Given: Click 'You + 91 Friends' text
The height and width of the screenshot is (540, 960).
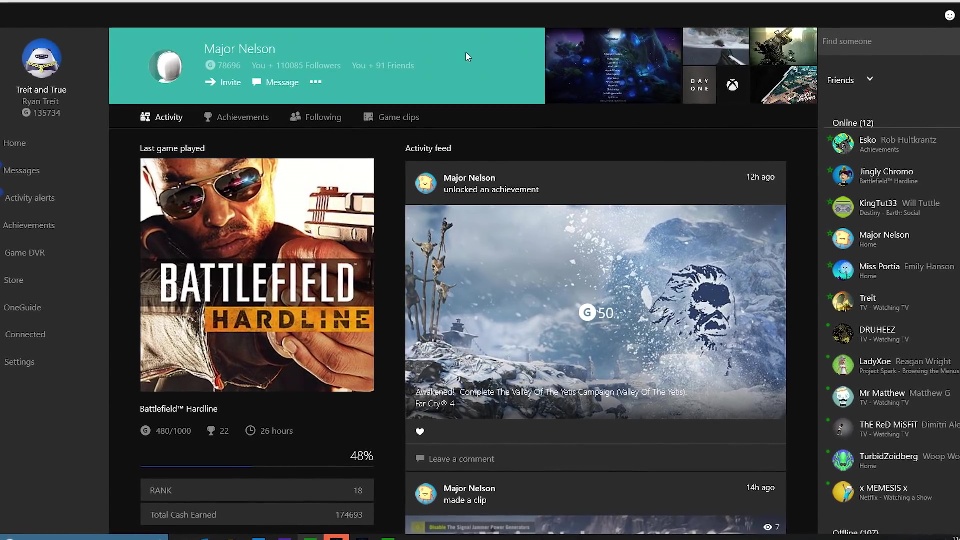Looking at the screenshot, I should click(x=383, y=65).
